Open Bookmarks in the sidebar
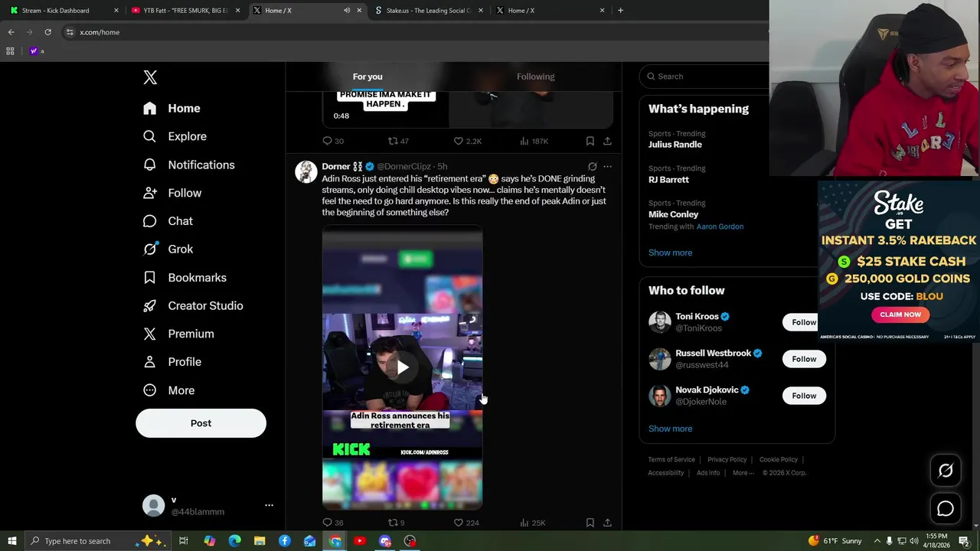 tap(185, 278)
